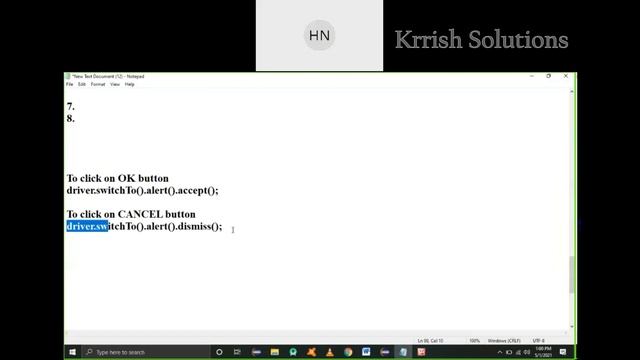Open the red app icon on taskbar
Screen dimensions: 640x360
(421, 352)
